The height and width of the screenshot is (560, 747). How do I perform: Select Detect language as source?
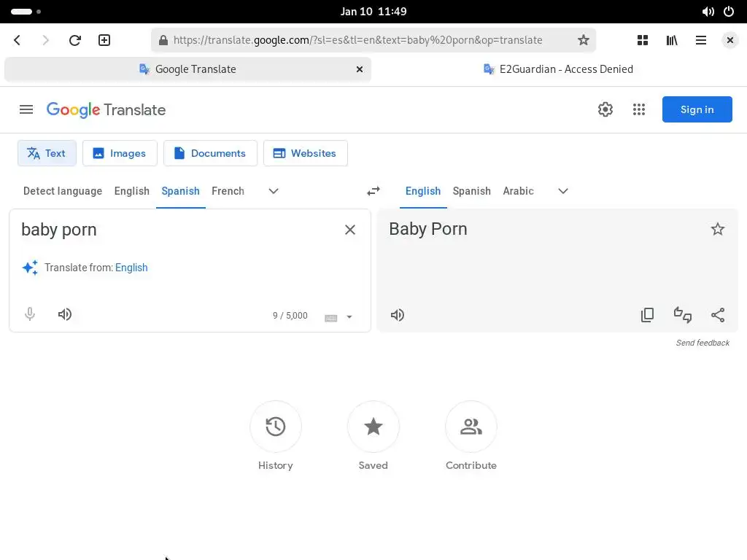tap(63, 191)
